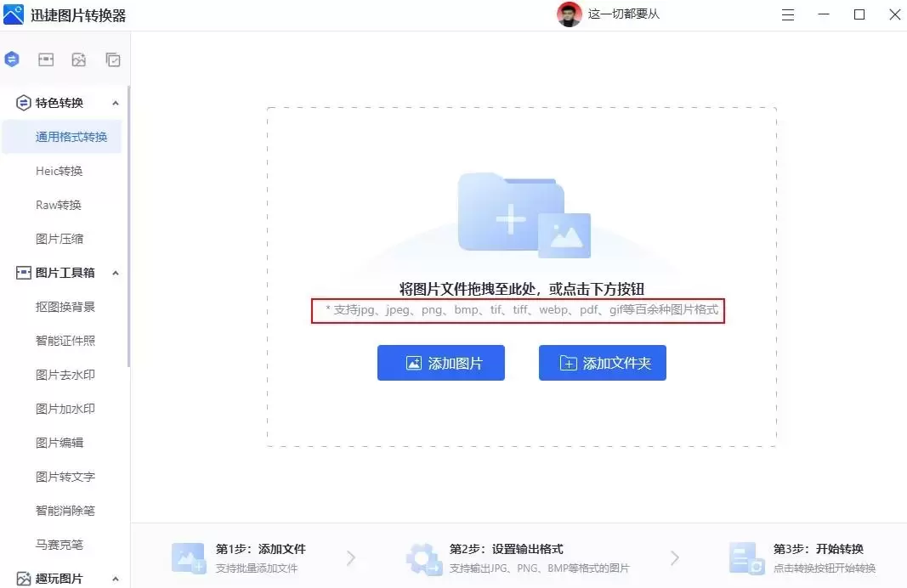907x588 pixels.
Task: Click the 添加图片 button
Action: pos(441,362)
